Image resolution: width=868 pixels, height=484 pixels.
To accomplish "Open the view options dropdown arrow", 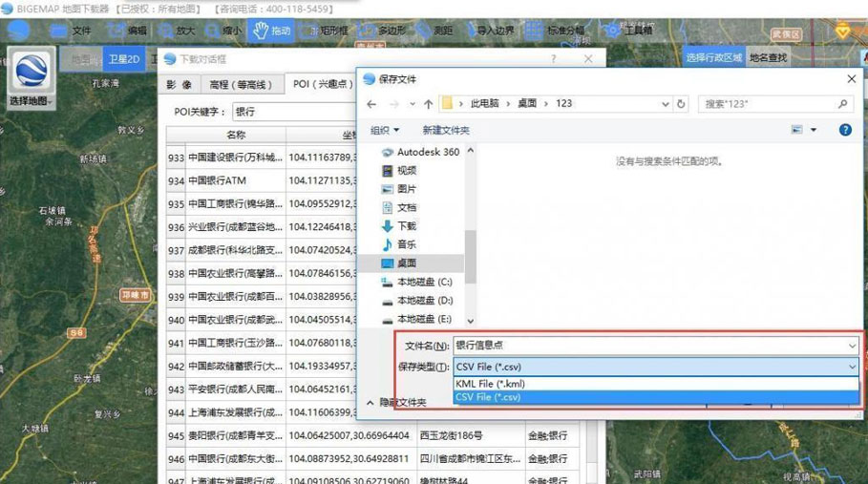I will 814,130.
